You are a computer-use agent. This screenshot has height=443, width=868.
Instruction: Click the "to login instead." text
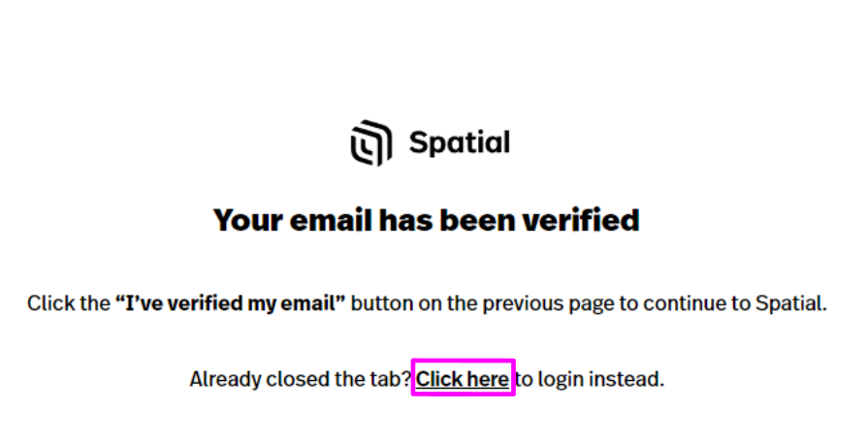590,379
